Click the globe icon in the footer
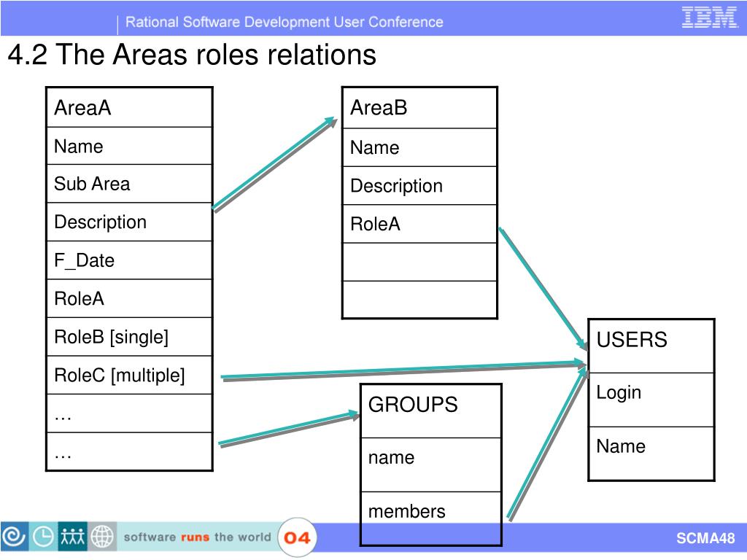Image resolution: width=747 pixels, height=560 pixels. (x=102, y=537)
